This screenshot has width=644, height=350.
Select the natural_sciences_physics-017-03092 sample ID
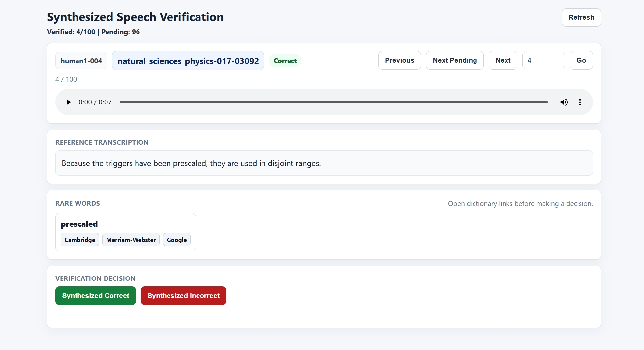(x=188, y=61)
